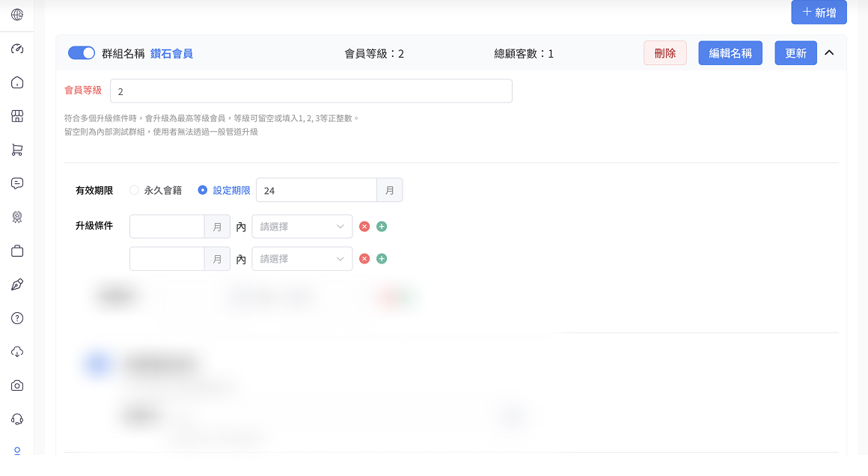Viewport: 868px width, 476px height.
Task: Select the 設定期限 radio option
Action: pyautogui.click(x=202, y=190)
